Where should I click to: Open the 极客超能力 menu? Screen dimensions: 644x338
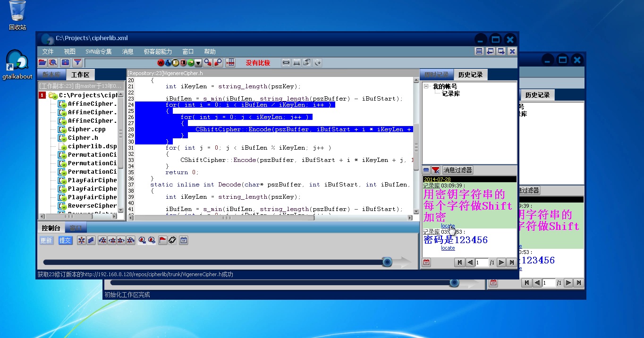pos(158,51)
